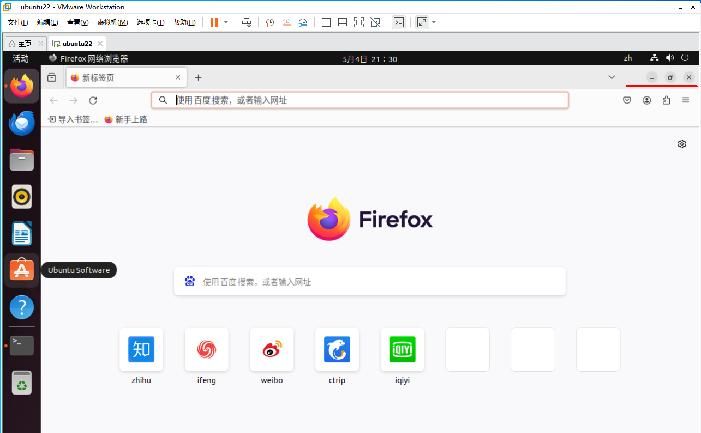Open the Firefox account icon
Viewport: 701px width, 433px height.
click(x=646, y=100)
